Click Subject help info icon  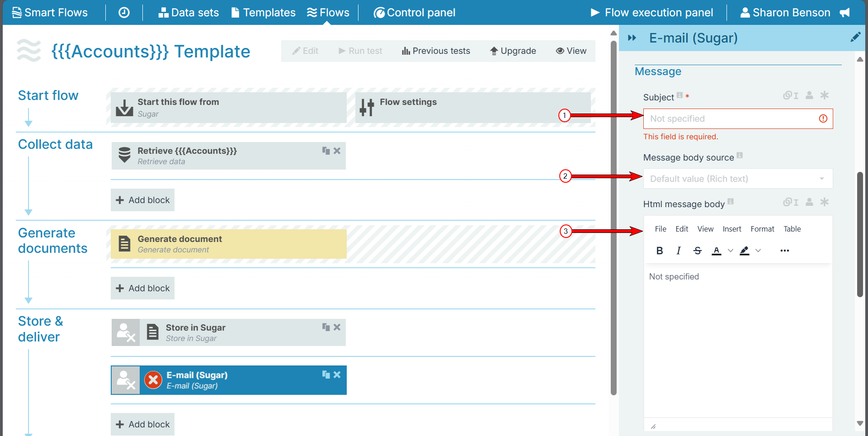point(679,95)
